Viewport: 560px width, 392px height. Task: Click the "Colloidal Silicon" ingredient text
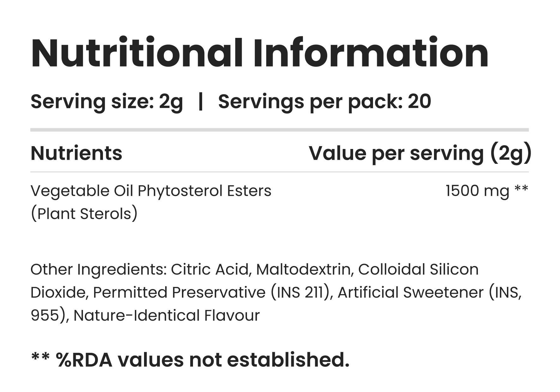418,270
